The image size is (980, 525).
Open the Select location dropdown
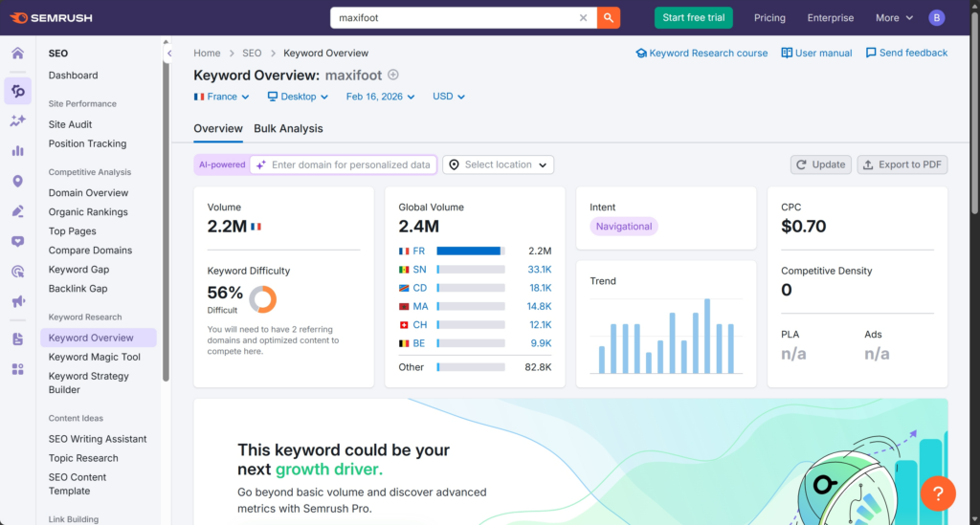coord(498,164)
